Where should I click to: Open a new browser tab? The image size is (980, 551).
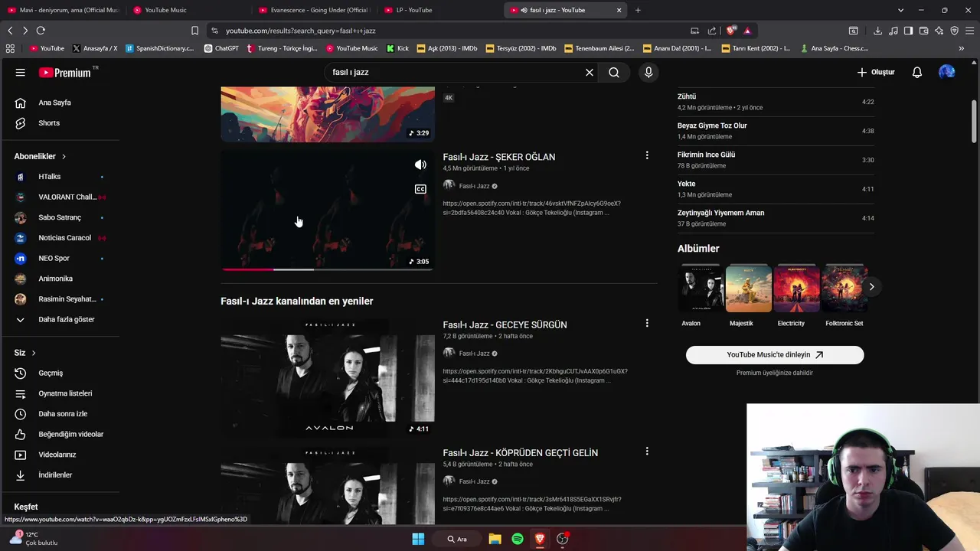pyautogui.click(x=638, y=10)
